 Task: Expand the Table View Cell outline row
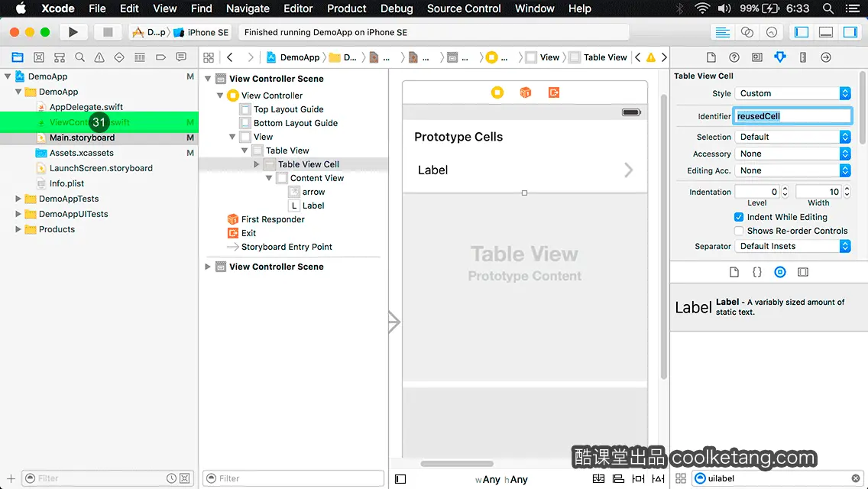pyautogui.click(x=256, y=164)
